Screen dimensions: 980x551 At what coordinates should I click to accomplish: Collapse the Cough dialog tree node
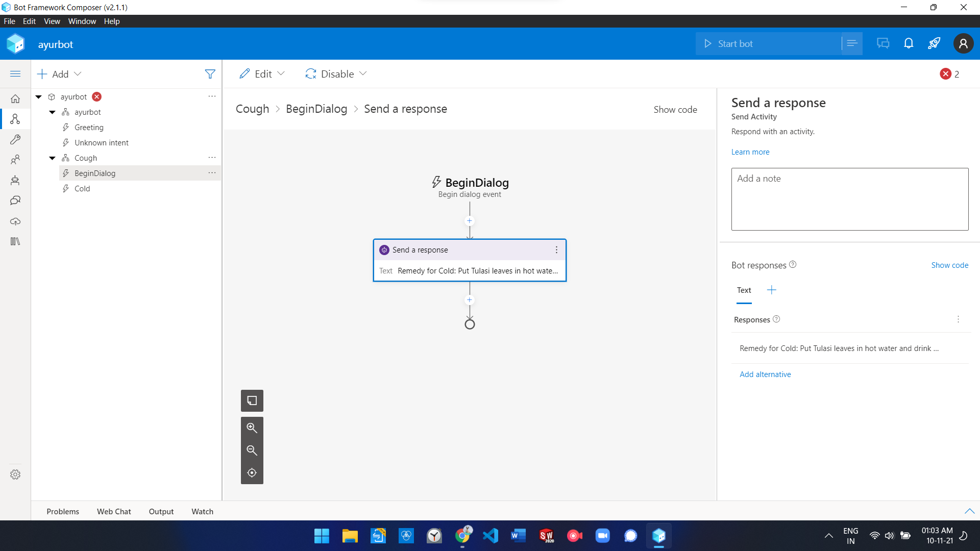click(52, 158)
